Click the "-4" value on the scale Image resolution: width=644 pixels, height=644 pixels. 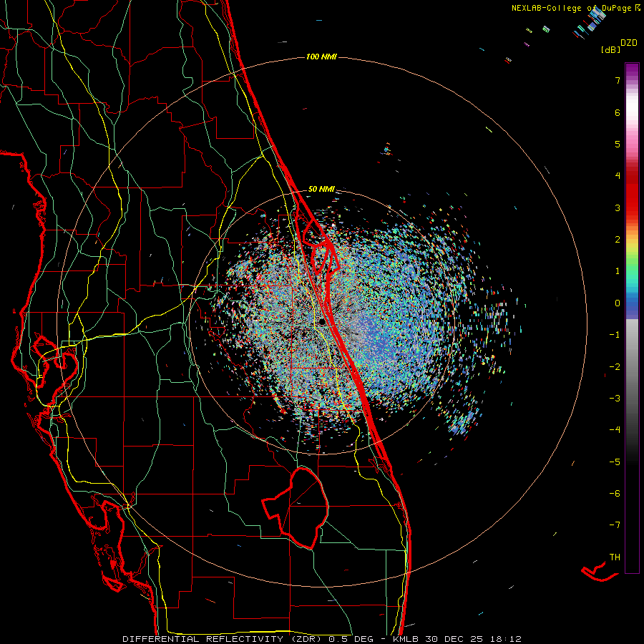click(615, 430)
